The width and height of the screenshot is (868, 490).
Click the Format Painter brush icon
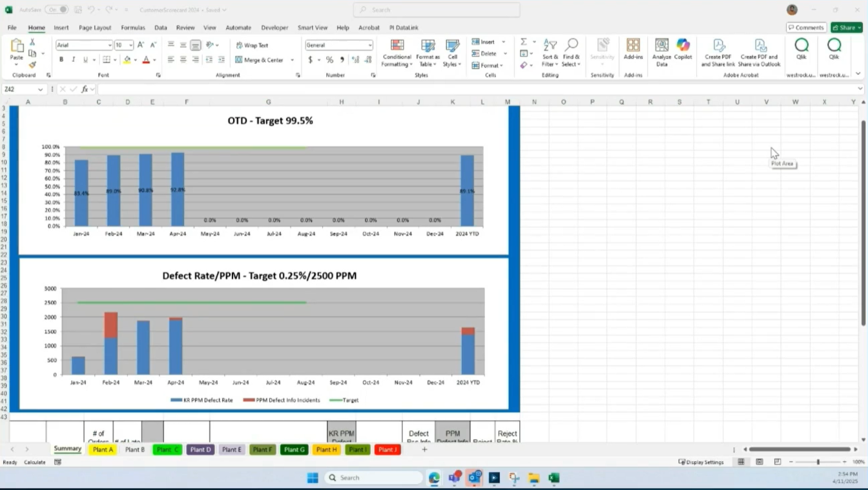32,65
